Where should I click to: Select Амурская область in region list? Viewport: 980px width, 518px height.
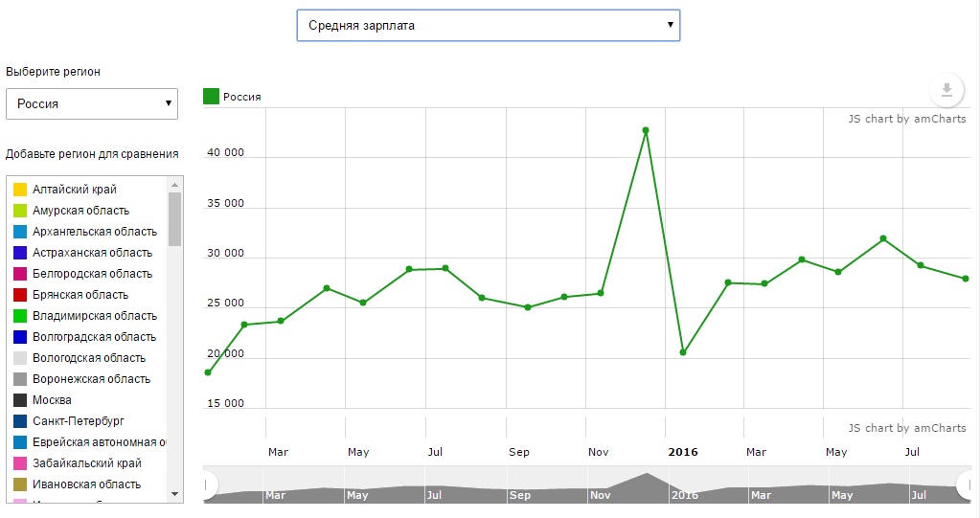pos(80,211)
